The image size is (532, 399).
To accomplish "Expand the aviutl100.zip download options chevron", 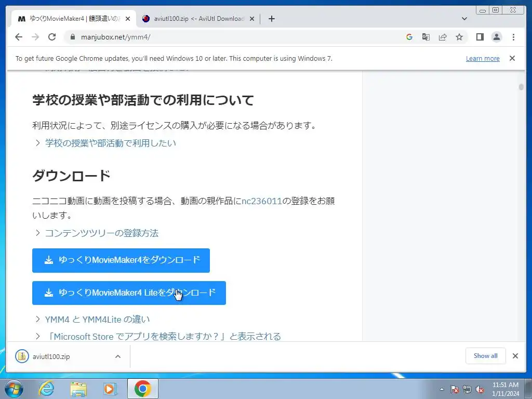I will click(x=118, y=356).
